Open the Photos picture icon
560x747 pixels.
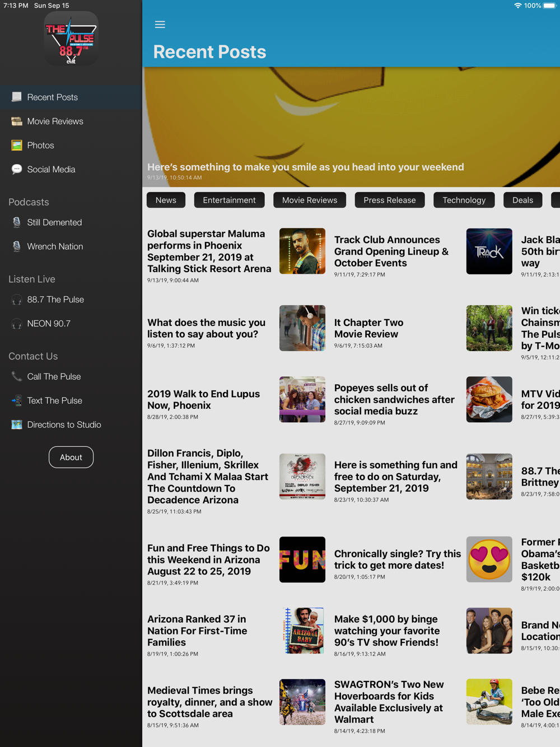pos(17,145)
